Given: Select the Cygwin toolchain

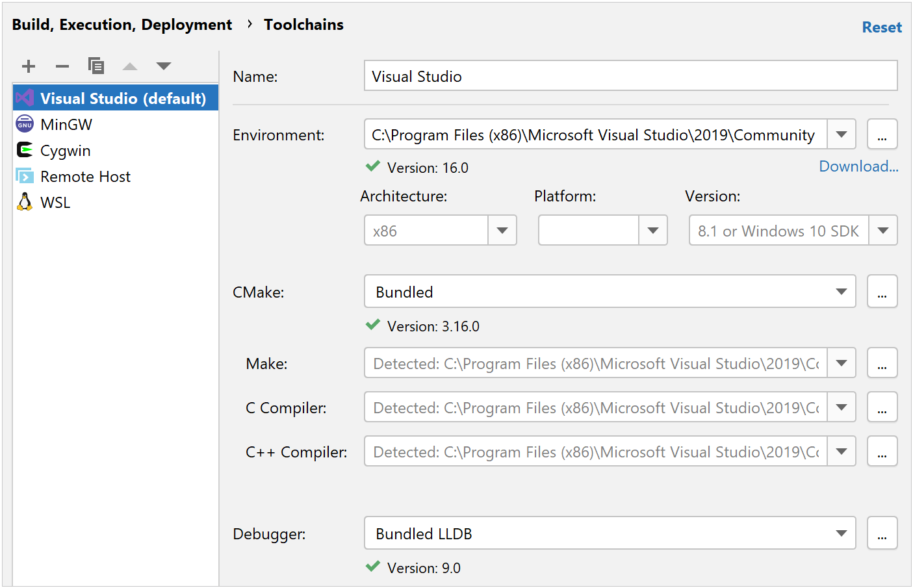Looking at the screenshot, I should pyautogui.click(x=116, y=150).
